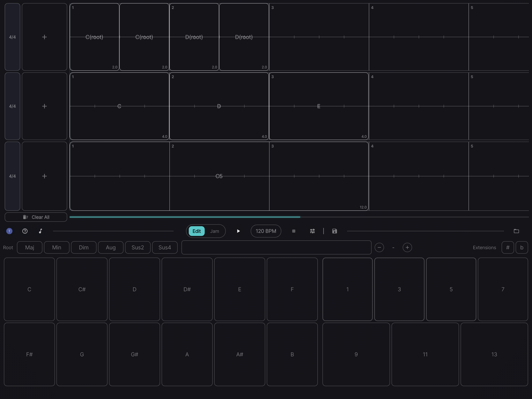The width and height of the screenshot is (532, 399).
Task: Select the Aug chord quality
Action: (x=111, y=247)
